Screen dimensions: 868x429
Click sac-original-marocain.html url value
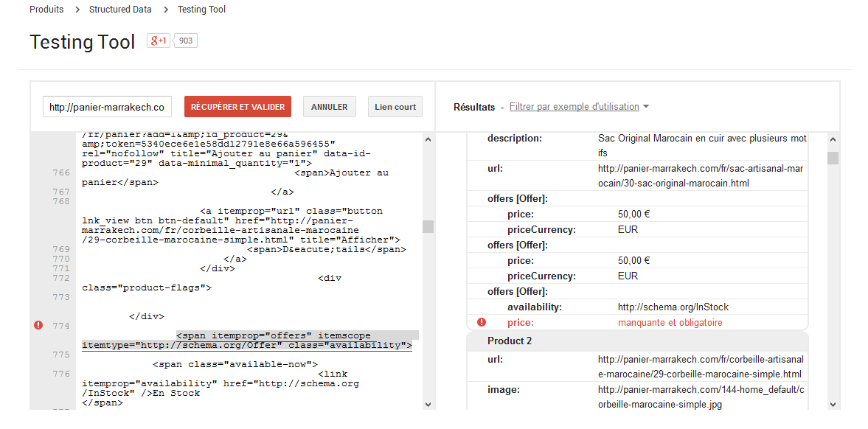[699, 175]
